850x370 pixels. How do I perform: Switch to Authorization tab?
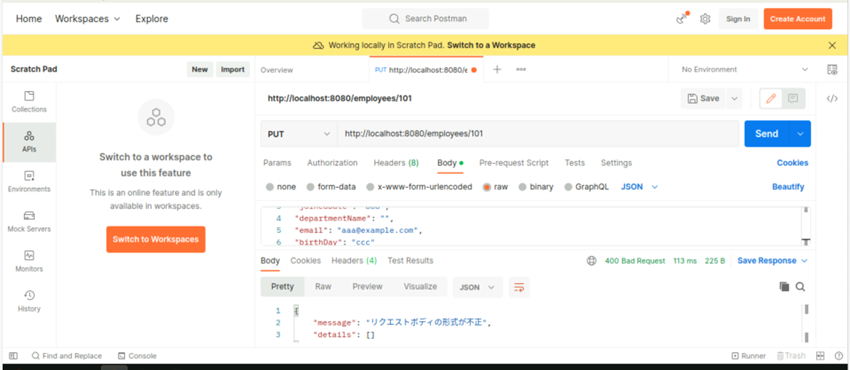pyautogui.click(x=332, y=163)
